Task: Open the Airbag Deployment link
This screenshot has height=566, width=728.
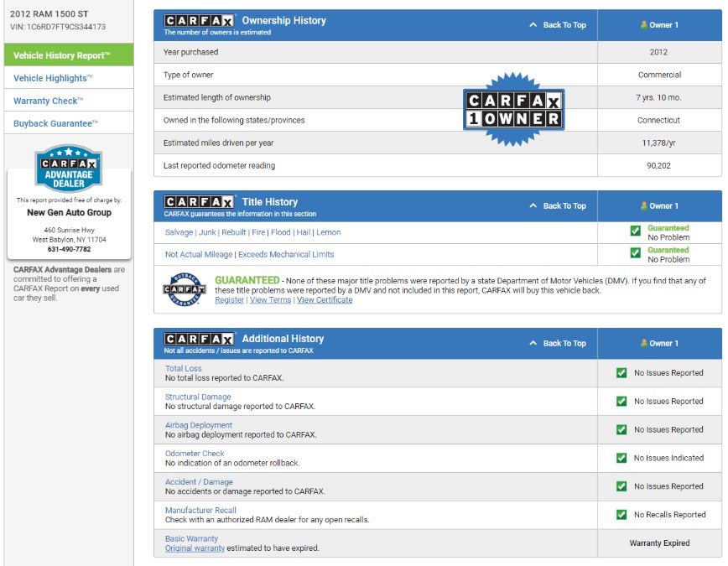Action: (199, 425)
